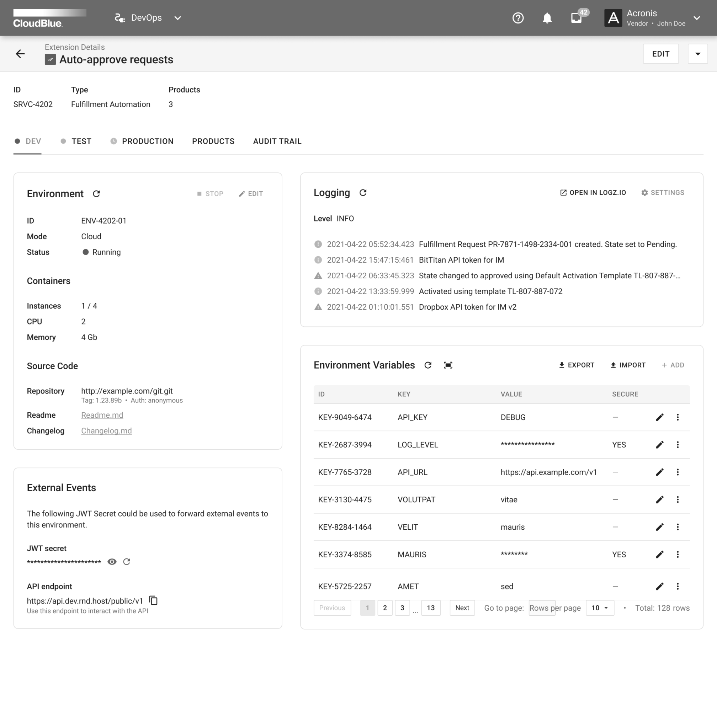The image size is (717, 728).
Task: Open the account menu for John Doe
Action: click(x=697, y=18)
